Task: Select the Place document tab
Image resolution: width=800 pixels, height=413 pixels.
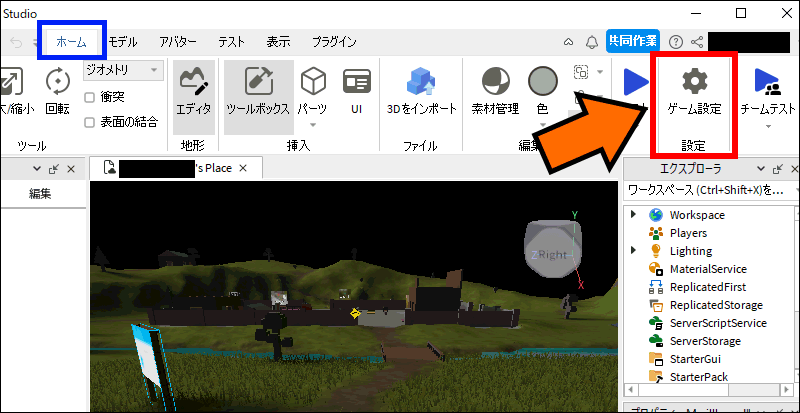Action: tap(176, 168)
